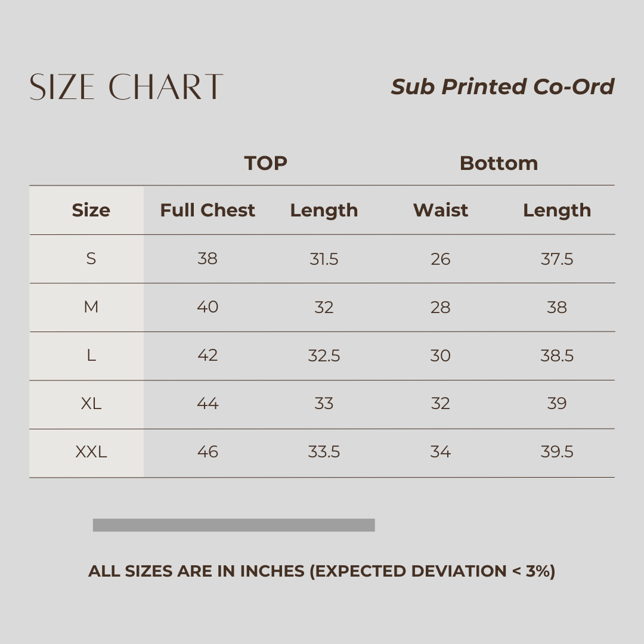This screenshot has height=644, width=644.
Task: Click the M size row label
Action: pyautogui.click(x=91, y=307)
